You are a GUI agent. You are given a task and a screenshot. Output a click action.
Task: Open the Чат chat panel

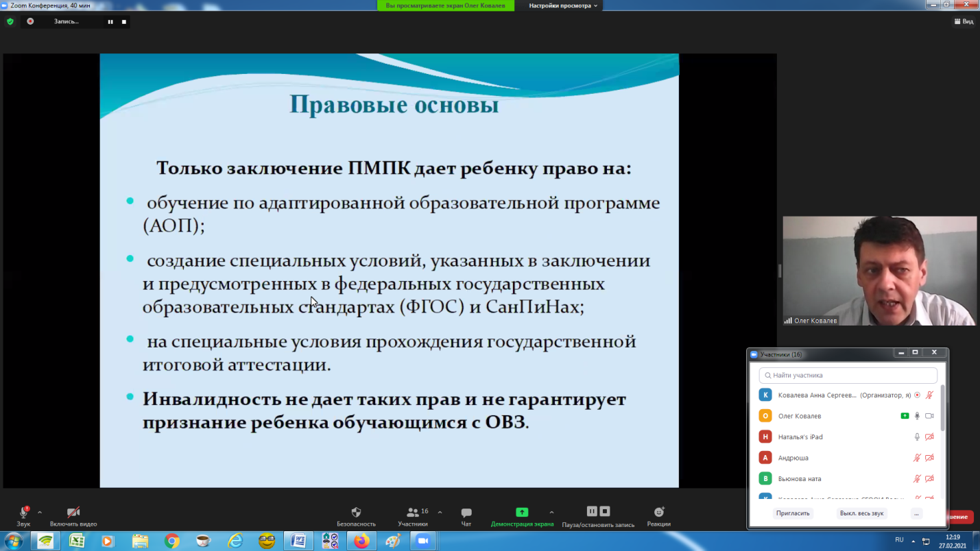pyautogui.click(x=466, y=516)
